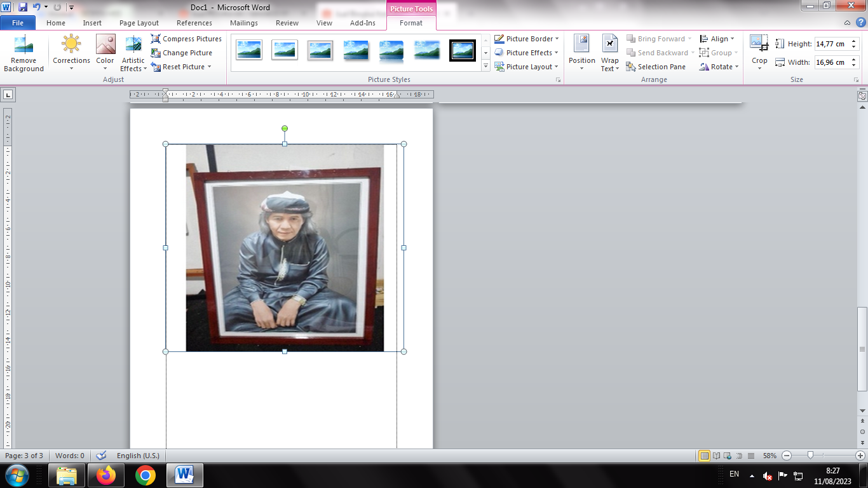868x488 pixels.
Task: Open File Explorer from the taskbar
Action: tap(67, 475)
